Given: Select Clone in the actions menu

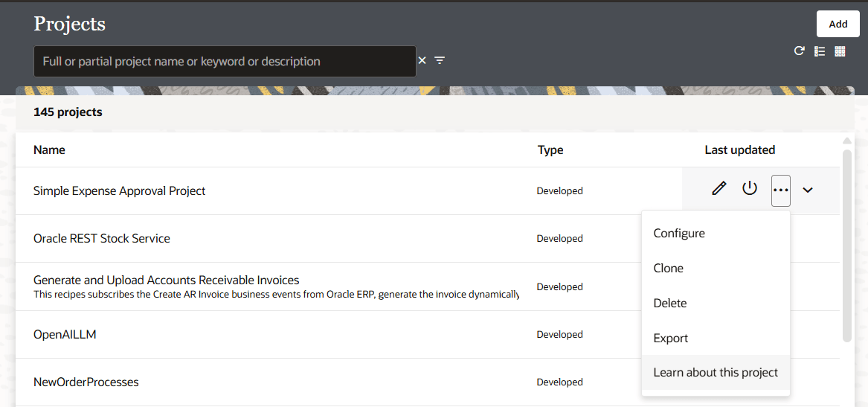Looking at the screenshot, I should (x=668, y=268).
